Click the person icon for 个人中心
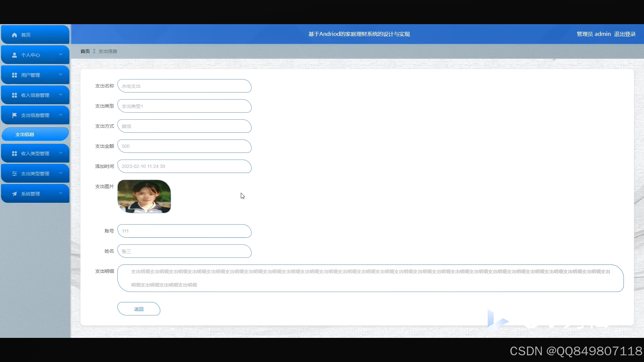This screenshot has height=362, width=644. point(14,55)
